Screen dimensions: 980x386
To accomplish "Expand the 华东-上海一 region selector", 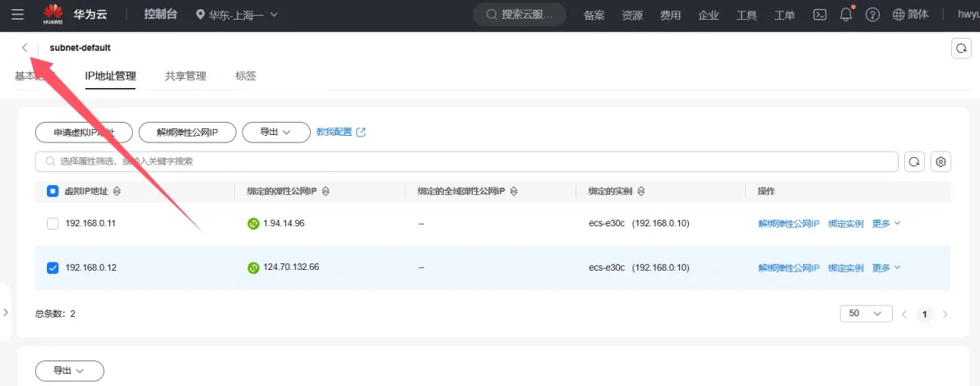I will pos(238,14).
